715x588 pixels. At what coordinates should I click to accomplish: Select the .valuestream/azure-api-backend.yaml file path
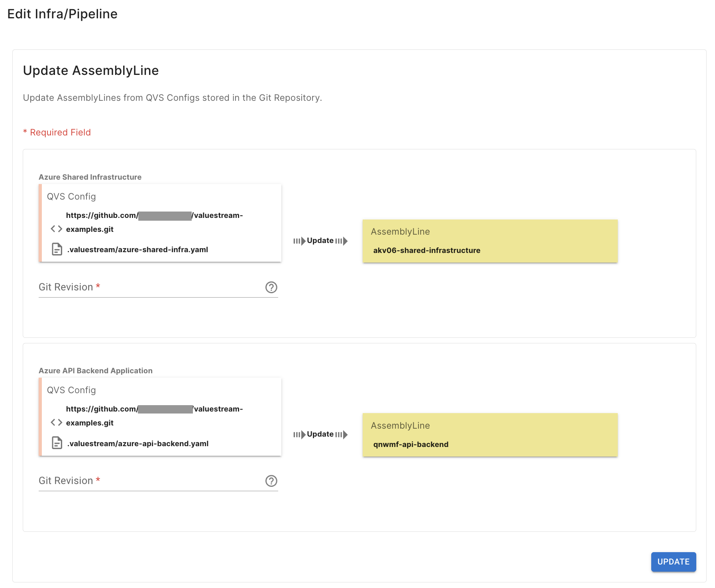pos(137,443)
